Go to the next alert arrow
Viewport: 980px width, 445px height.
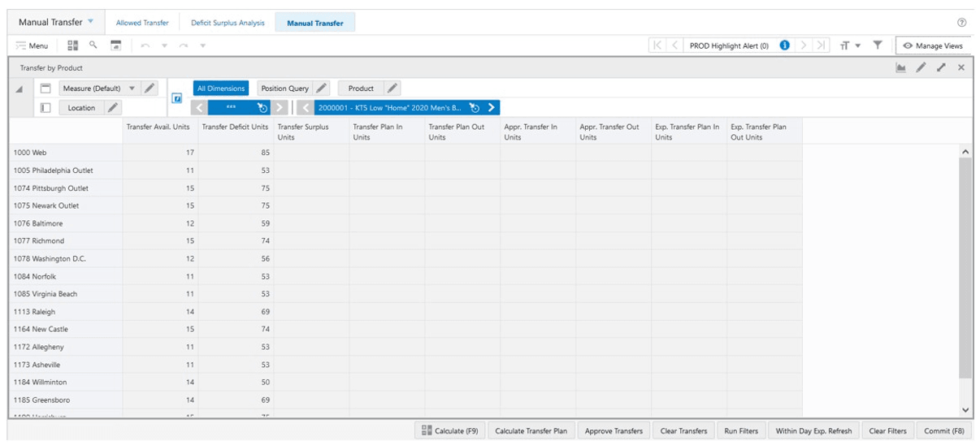pos(804,45)
